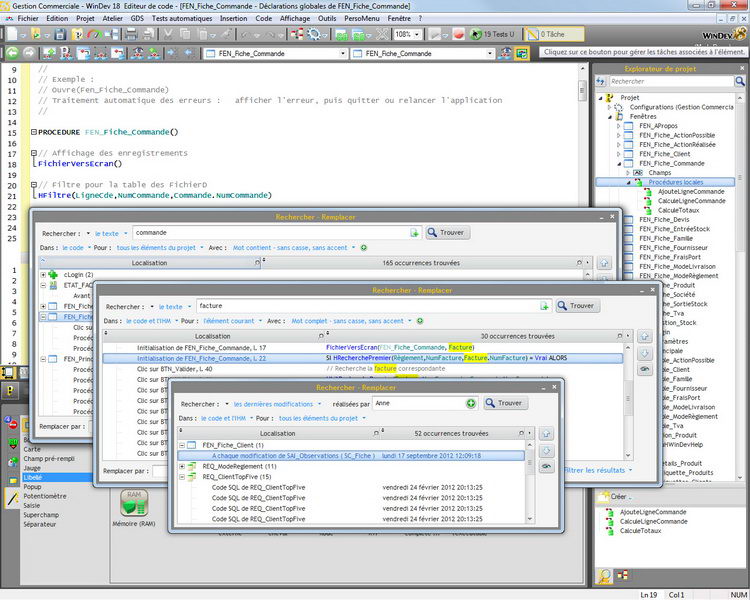Click the project P icon in top toolbar
Image resolution: width=750 pixels, height=600 pixels.
[x=77, y=34]
